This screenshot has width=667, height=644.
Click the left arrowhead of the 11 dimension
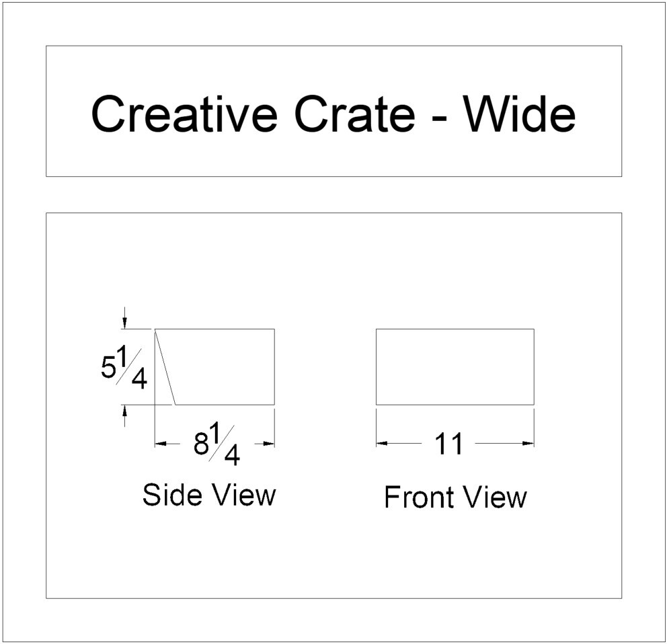click(381, 444)
